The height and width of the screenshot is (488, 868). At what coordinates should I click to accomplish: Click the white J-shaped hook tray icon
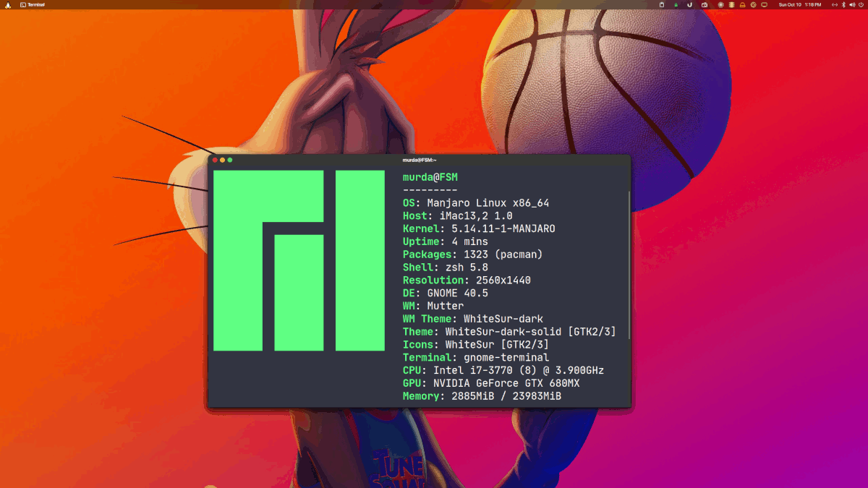pyautogui.click(x=689, y=4)
